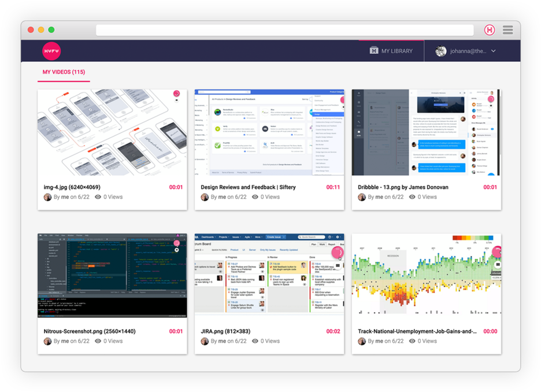Click author avatar under JIRA.png video

tap(205, 341)
